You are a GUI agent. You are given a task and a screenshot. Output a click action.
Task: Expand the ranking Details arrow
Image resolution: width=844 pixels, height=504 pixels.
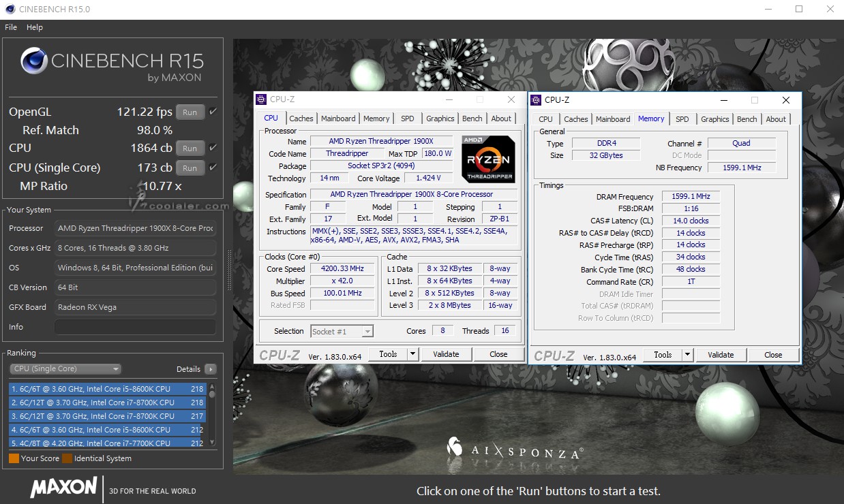point(211,369)
